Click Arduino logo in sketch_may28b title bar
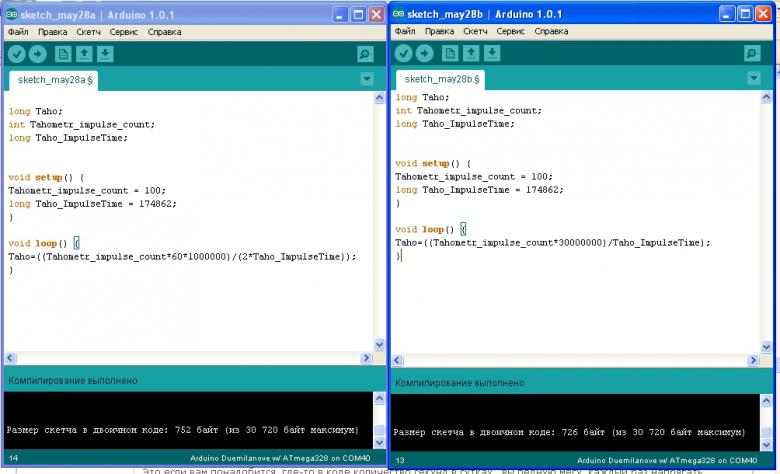The image size is (780, 474). [398, 14]
